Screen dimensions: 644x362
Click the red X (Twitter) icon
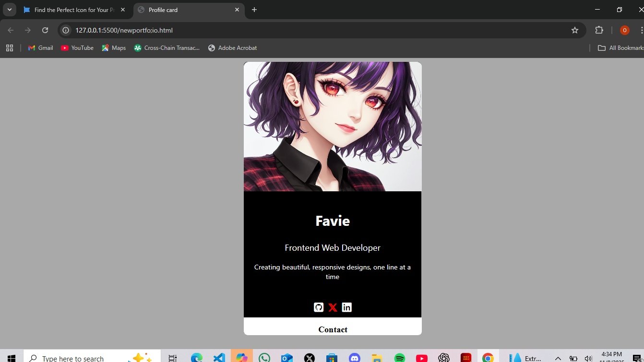click(333, 307)
